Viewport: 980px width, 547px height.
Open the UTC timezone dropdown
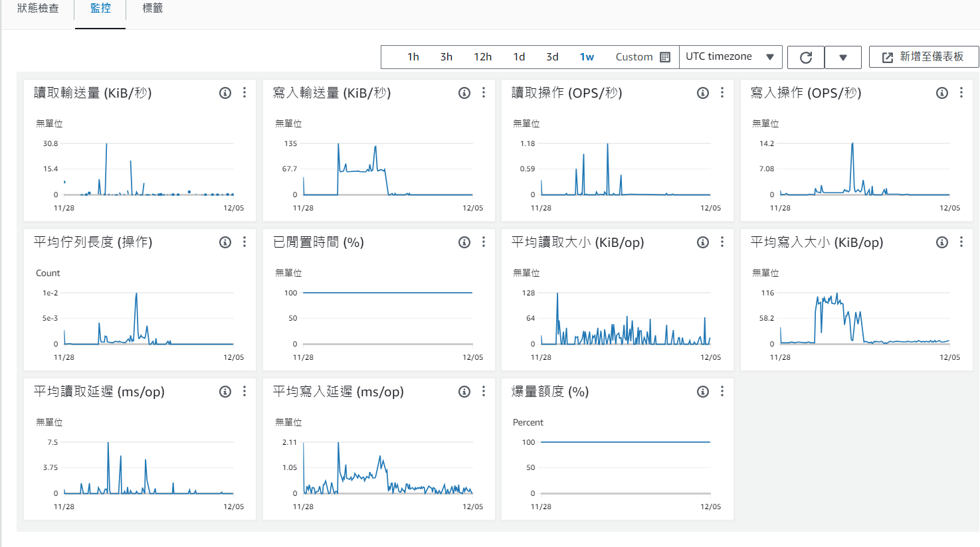pos(730,57)
